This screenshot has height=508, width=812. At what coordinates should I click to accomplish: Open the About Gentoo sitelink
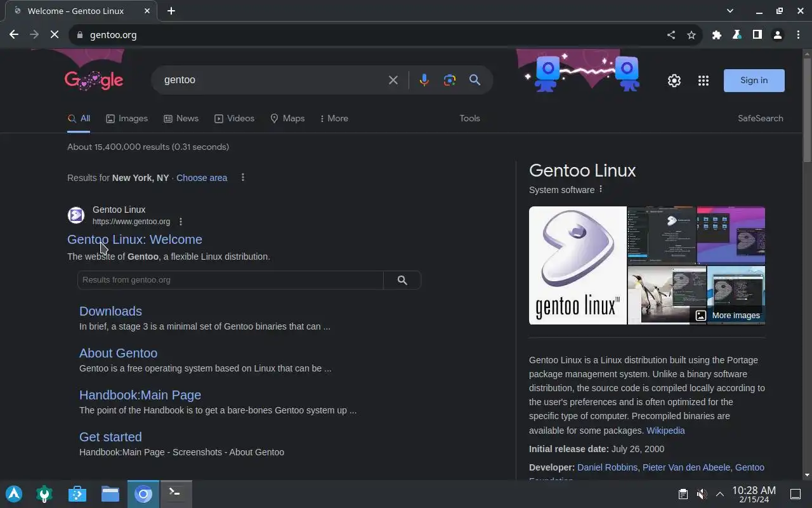tap(118, 353)
